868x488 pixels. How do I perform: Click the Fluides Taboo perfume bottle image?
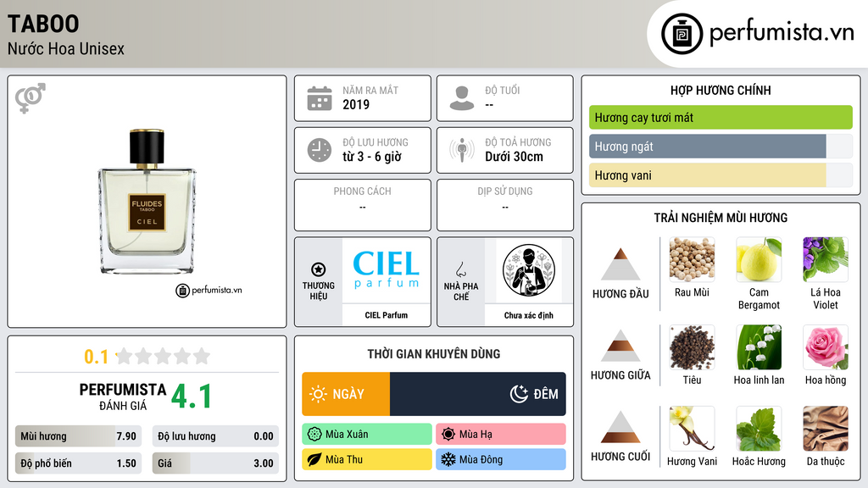coord(147,202)
